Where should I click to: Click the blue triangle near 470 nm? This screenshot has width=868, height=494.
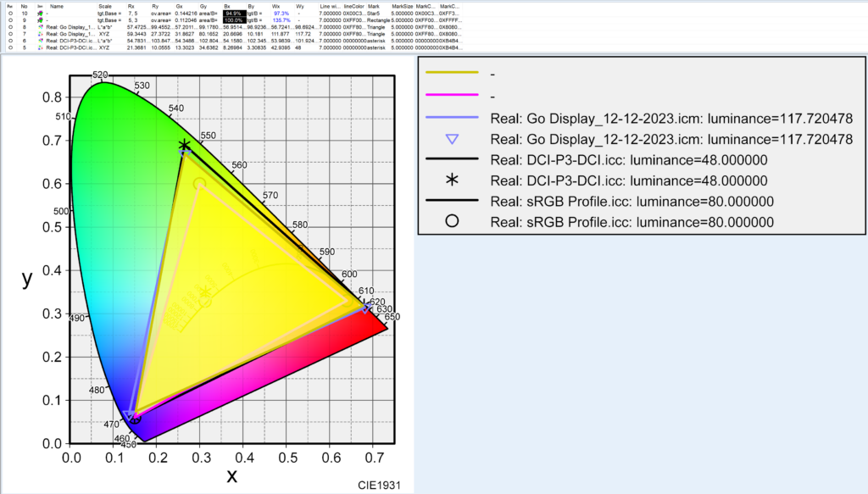point(129,416)
